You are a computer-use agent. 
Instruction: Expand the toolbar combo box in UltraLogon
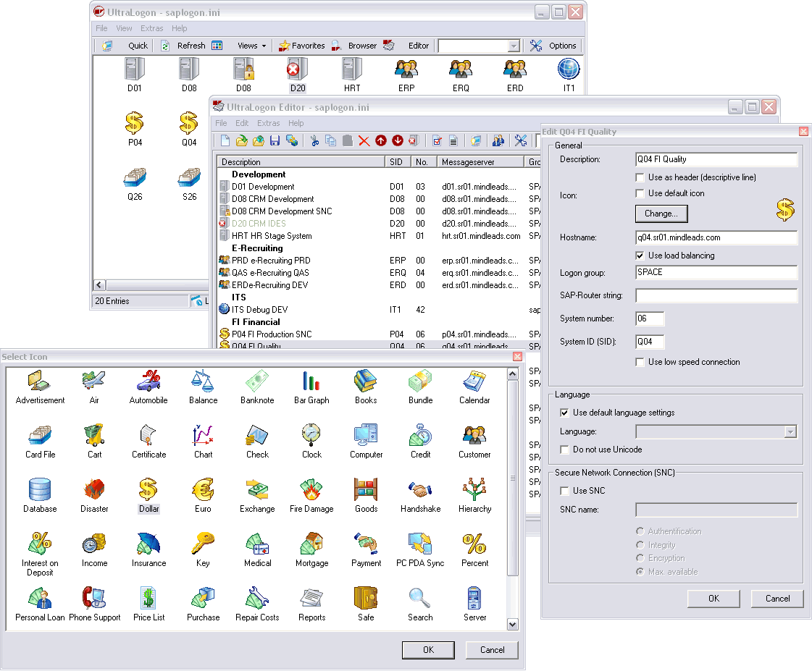pos(513,46)
